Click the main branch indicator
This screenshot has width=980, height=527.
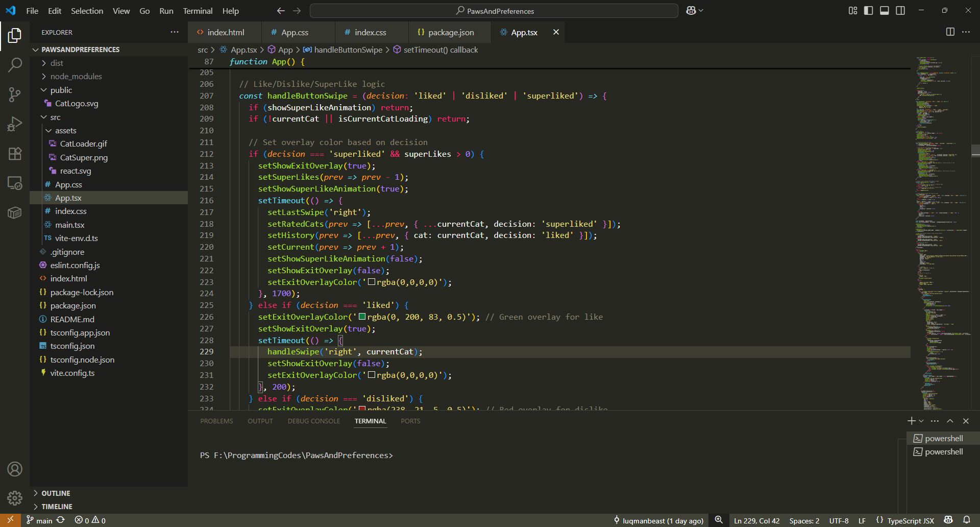[40, 520]
